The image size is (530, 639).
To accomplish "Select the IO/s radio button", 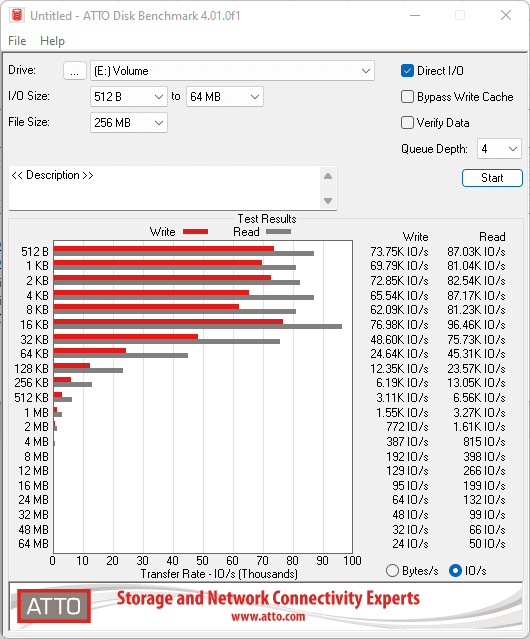I will (455, 571).
